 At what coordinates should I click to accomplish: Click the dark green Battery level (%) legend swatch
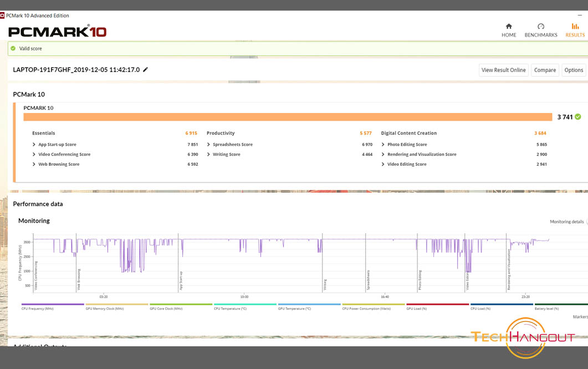[x=561, y=305]
